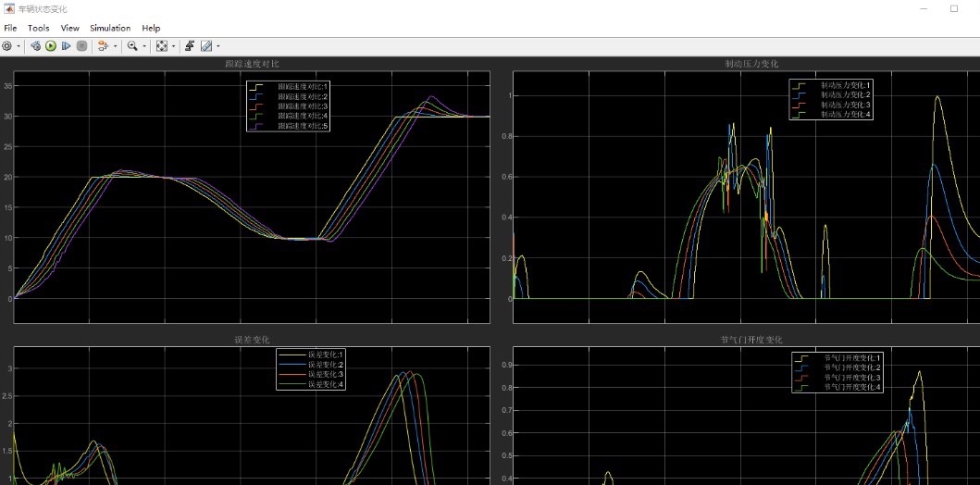980x485 pixels.
Task: Click the 误差变化 plot title
Action: 252,340
